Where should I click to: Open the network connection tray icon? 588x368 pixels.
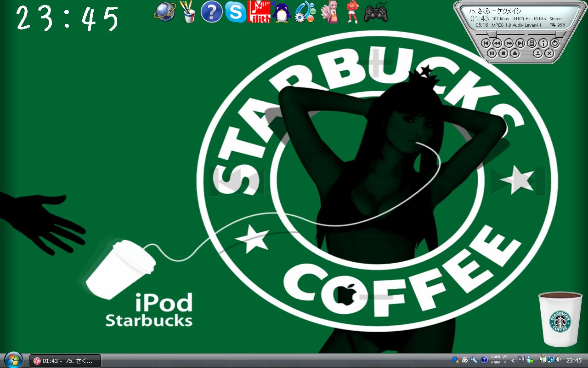point(550,360)
